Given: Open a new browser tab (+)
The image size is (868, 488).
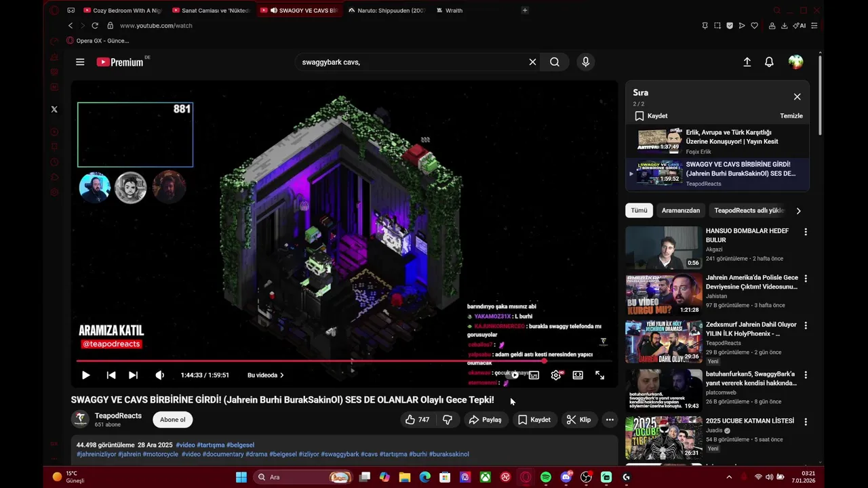Looking at the screenshot, I should (x=525, y=10).
